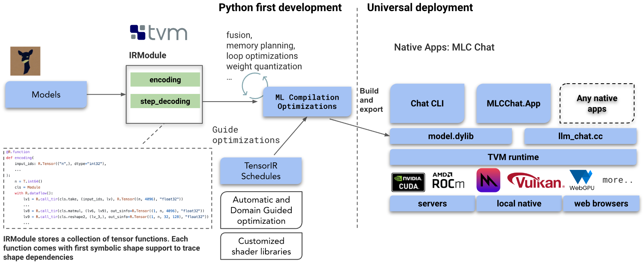The image size is (644, 265).
Task: Click the TVM runtime bar
Action: pyautogui.click(x=513, y=157)
